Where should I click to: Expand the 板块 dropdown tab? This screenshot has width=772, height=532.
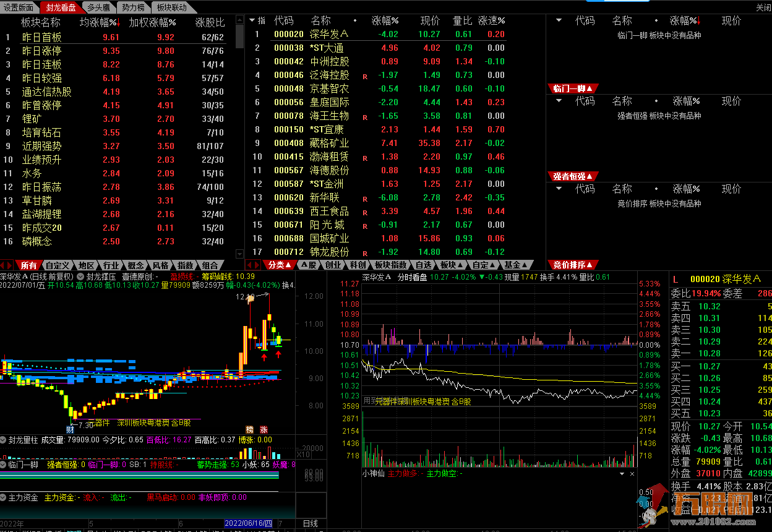[x=451, y=265]
